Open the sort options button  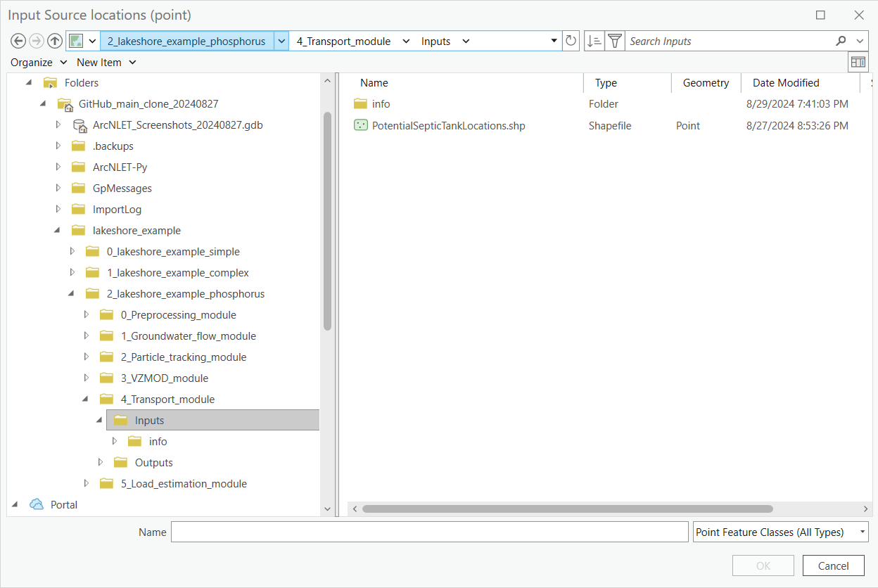click(594, 41)
